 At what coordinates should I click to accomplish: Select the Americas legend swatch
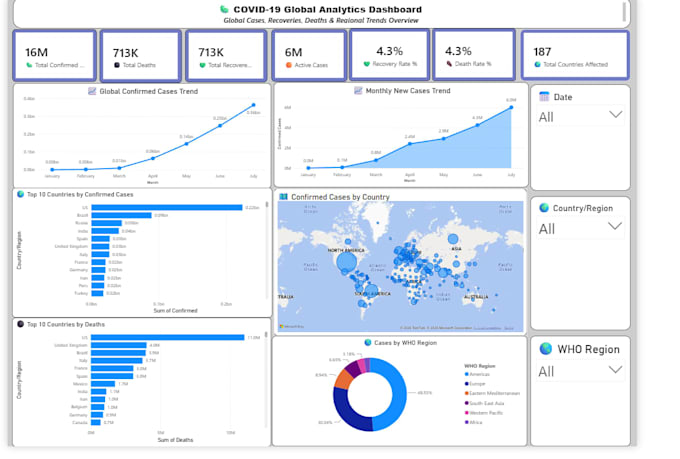click(x=466, y=374)
